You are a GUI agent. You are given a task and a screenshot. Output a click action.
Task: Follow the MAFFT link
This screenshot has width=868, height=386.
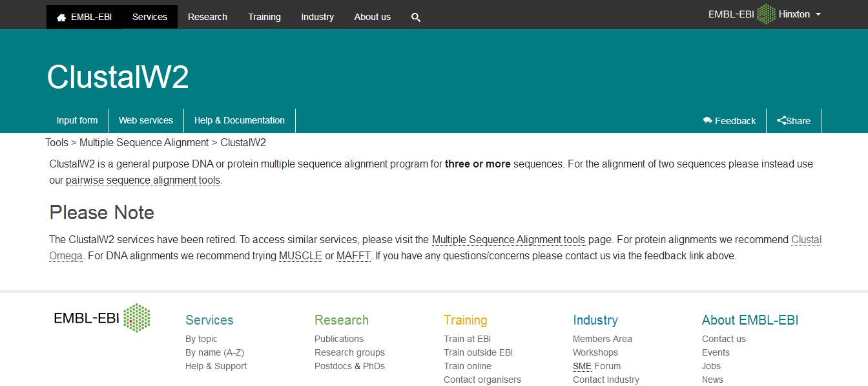point(353,255)
